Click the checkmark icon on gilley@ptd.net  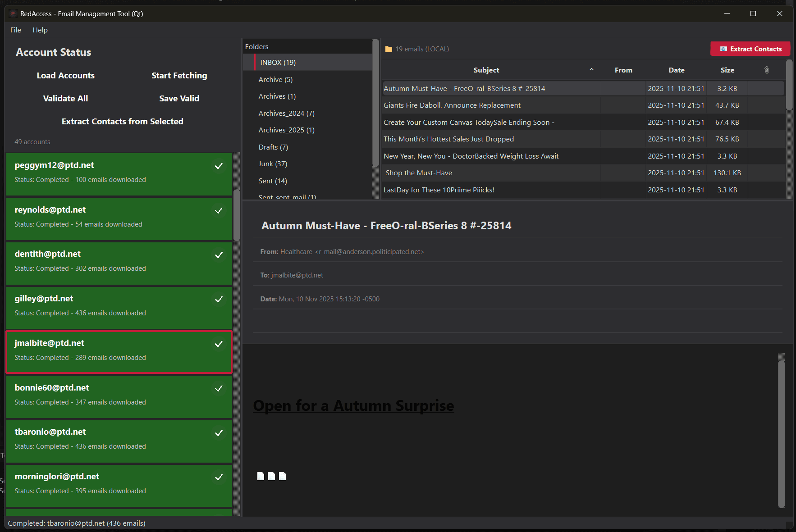(219, 299)
